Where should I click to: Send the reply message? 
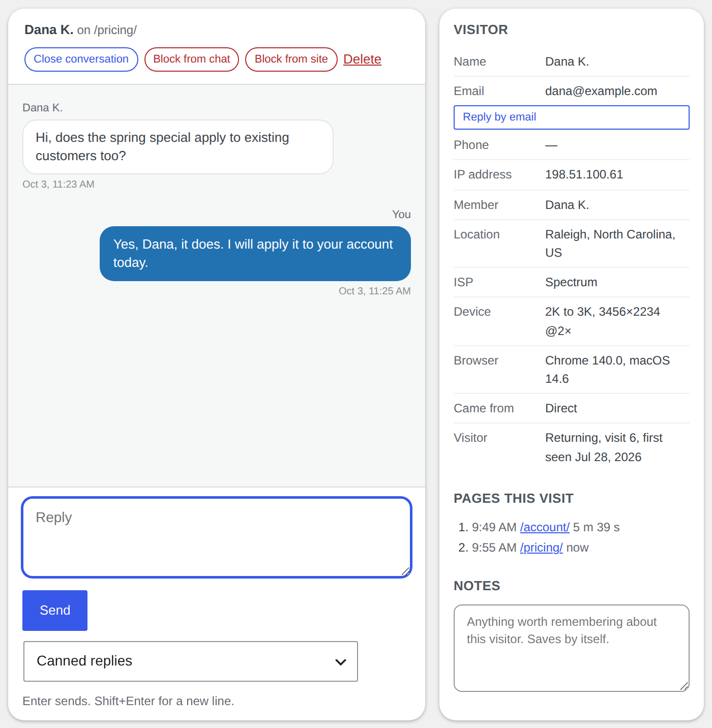point(55,611)
